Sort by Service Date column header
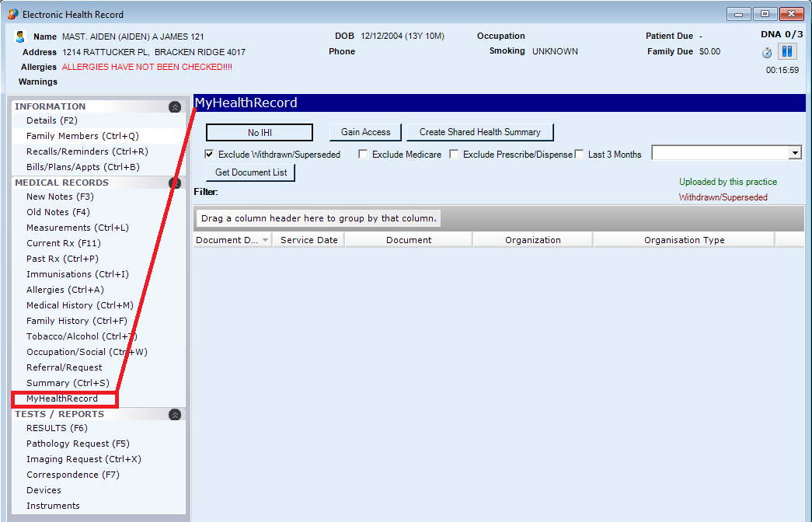The image size is (812, 522). pyautogui.click(x=308, y=240)
